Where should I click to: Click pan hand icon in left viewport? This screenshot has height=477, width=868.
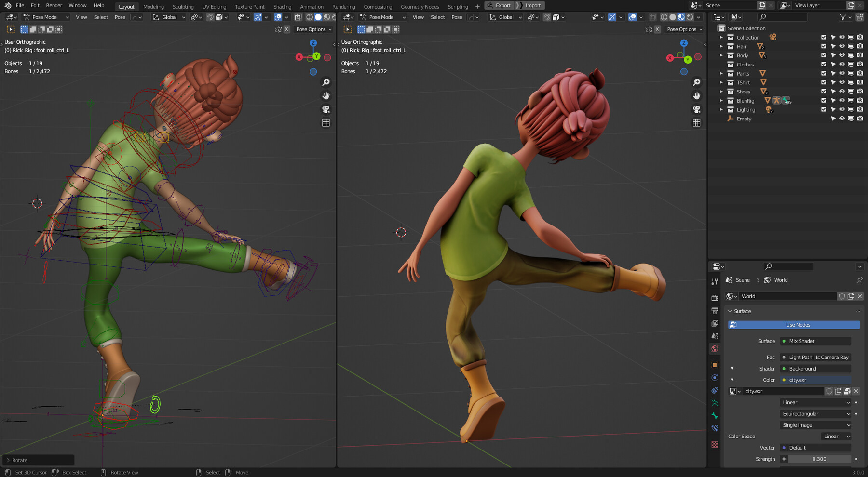(326, 96)
